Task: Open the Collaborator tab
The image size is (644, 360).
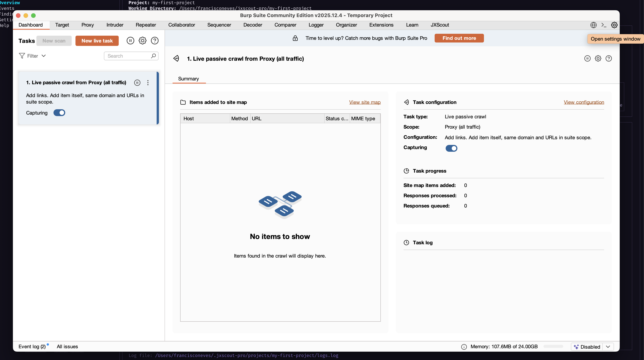Action: pos(181,25)
